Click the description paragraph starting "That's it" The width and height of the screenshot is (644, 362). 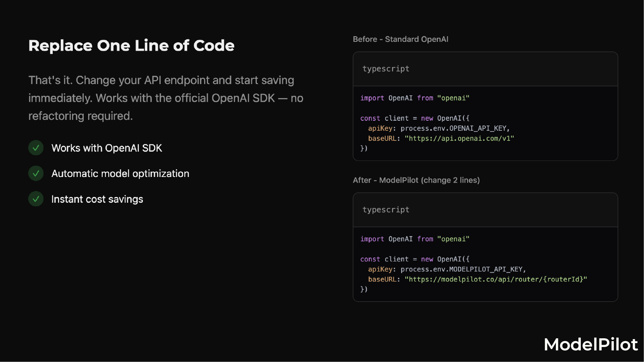(165, 98)
